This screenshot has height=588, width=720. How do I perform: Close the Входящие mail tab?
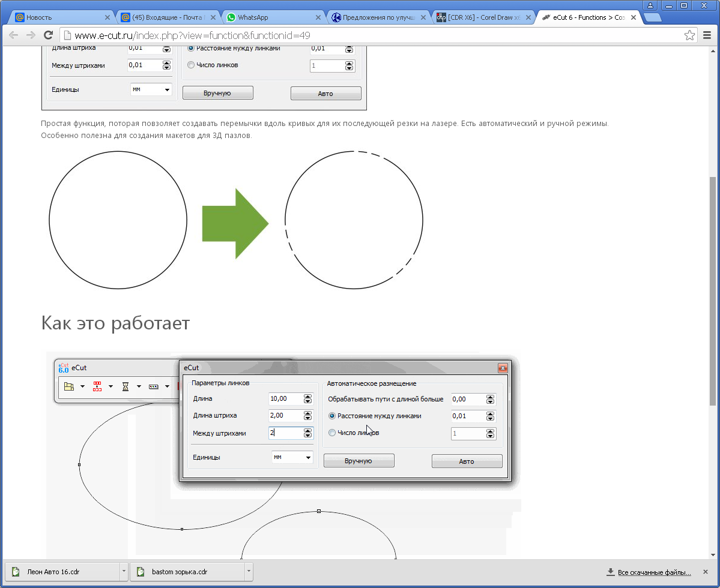[213, 17]
